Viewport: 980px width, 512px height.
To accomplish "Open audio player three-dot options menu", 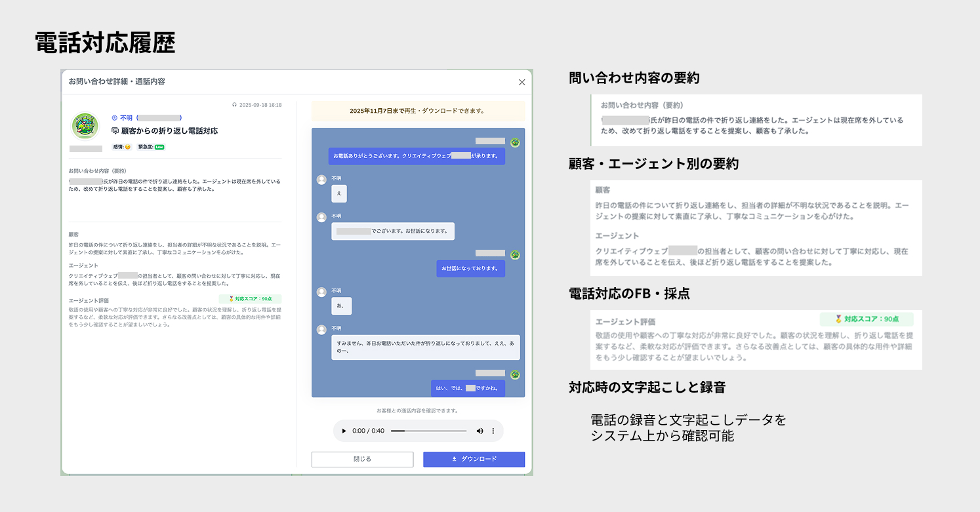I will point(493,431).
